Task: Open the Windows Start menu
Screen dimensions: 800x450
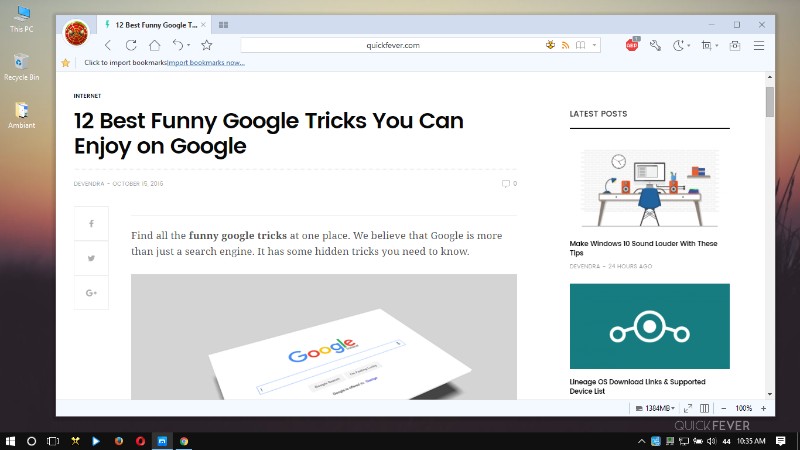Action: coord(10,441)
